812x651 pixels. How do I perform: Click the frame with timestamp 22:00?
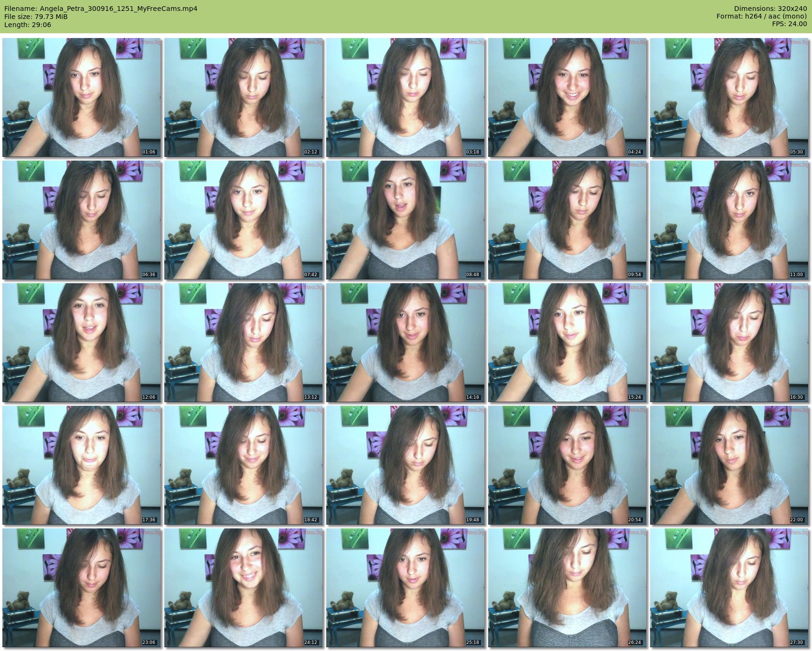tap(729, 465)
